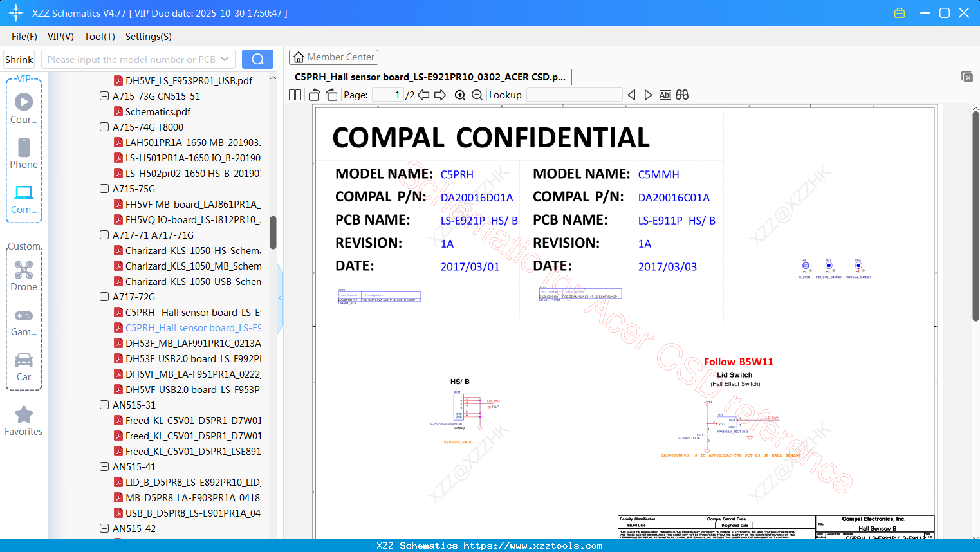Image resolution: width=980 pixels, height=552 pixels.
Task: Collapse the AN515-41 folder
Action: [x=104, y=466]
